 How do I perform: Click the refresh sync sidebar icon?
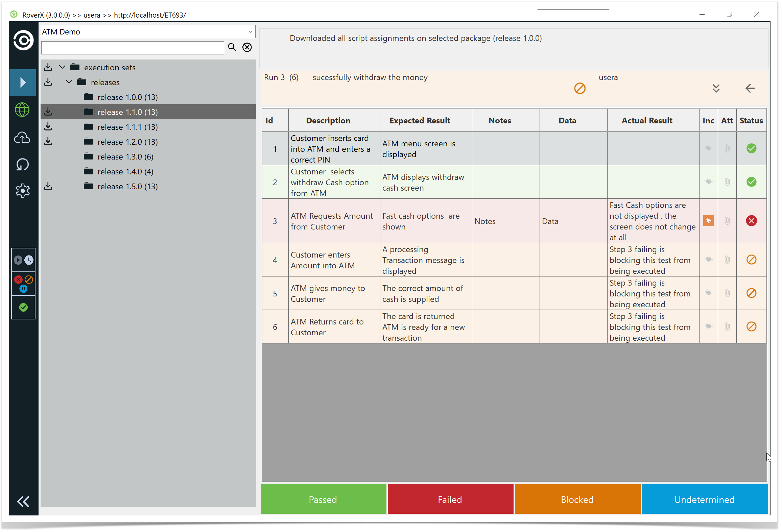point(22,165)
